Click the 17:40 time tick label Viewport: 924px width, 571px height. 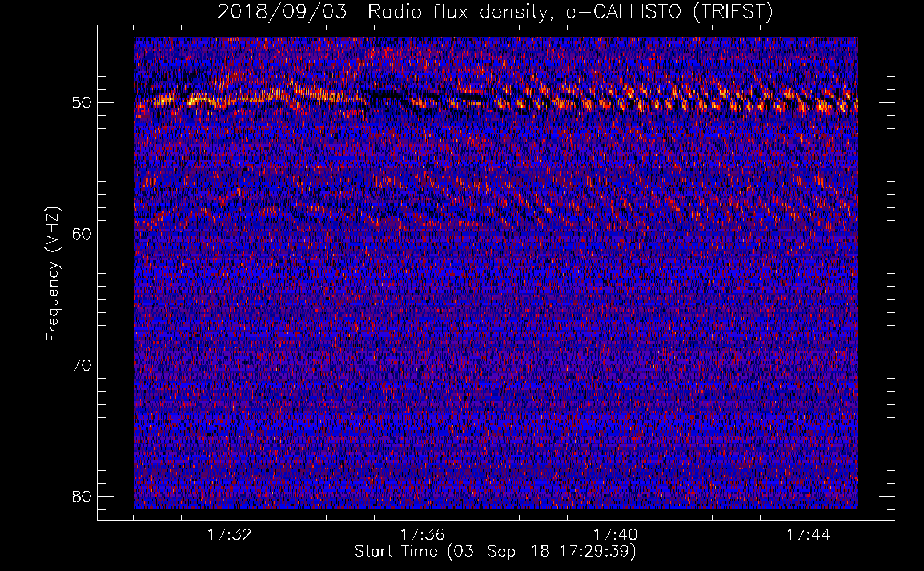[x=616, y=535]
